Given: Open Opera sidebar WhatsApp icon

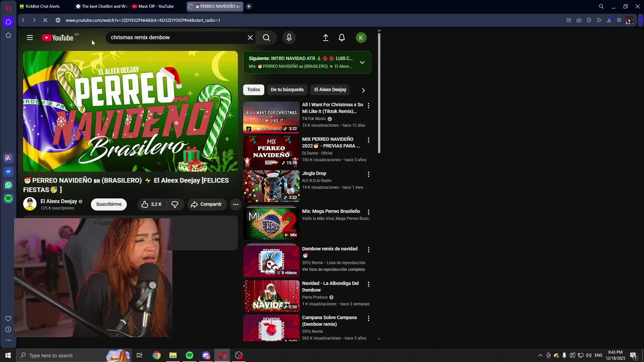Looking at the screenshot, I should pos(8,185).
